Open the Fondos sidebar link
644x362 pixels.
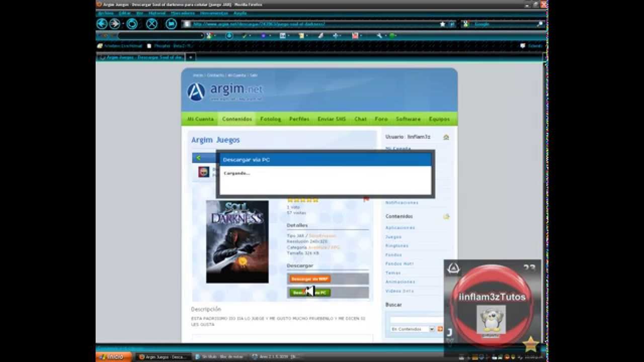[x=393, y=255]
